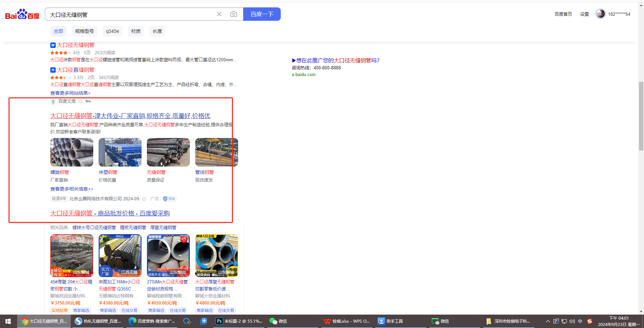Open taskbar clock showing 下午 04:01

619,321
